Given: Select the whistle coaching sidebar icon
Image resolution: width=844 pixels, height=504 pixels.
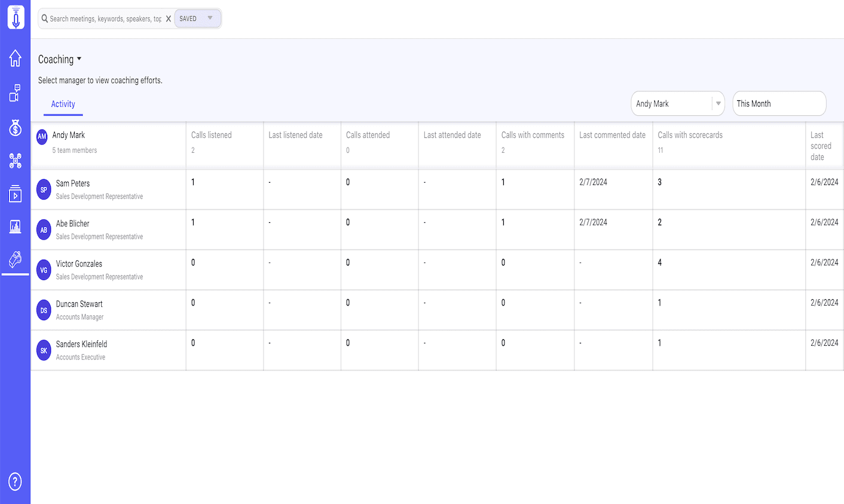Looking at the screenshot, I should click(x=16, y=259).
